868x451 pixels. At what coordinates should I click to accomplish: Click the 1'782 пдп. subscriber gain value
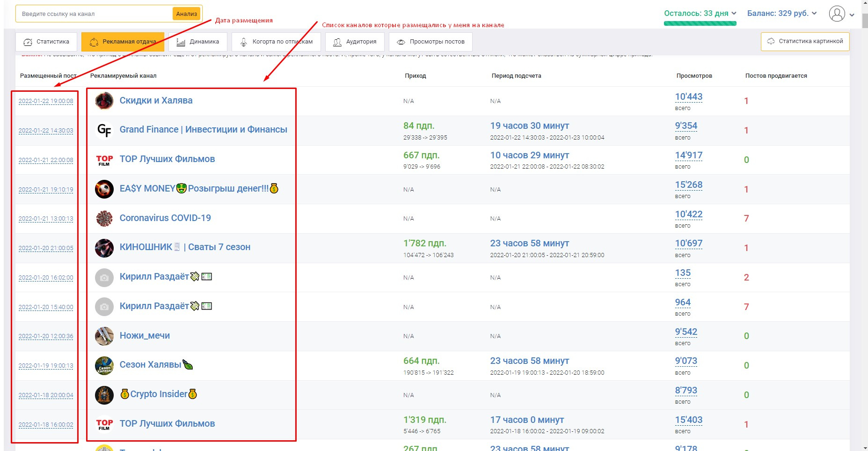coord(425,243)
